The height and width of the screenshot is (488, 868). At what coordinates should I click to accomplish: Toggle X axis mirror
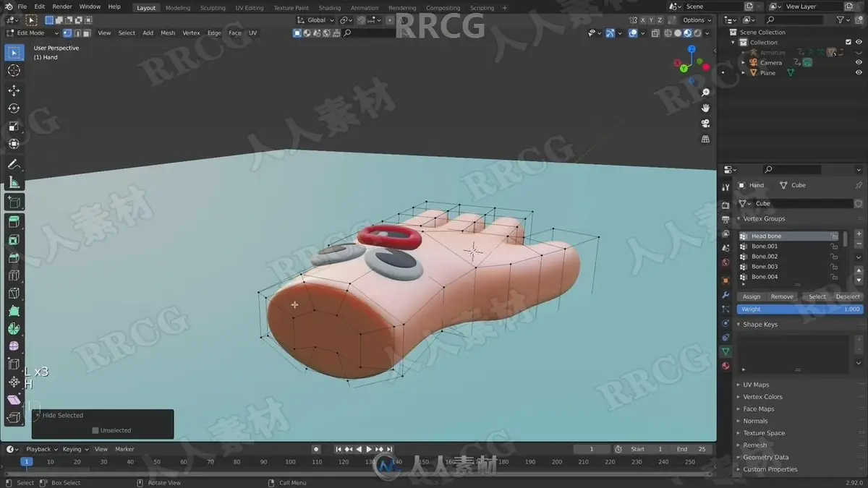(642, 20)
